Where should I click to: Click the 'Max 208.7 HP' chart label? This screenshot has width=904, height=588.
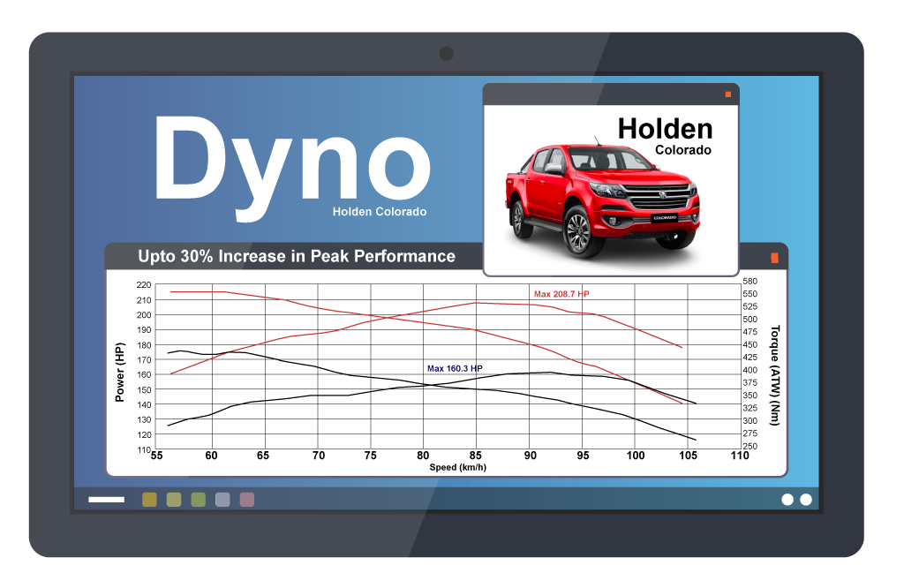(x=562, y=293)
